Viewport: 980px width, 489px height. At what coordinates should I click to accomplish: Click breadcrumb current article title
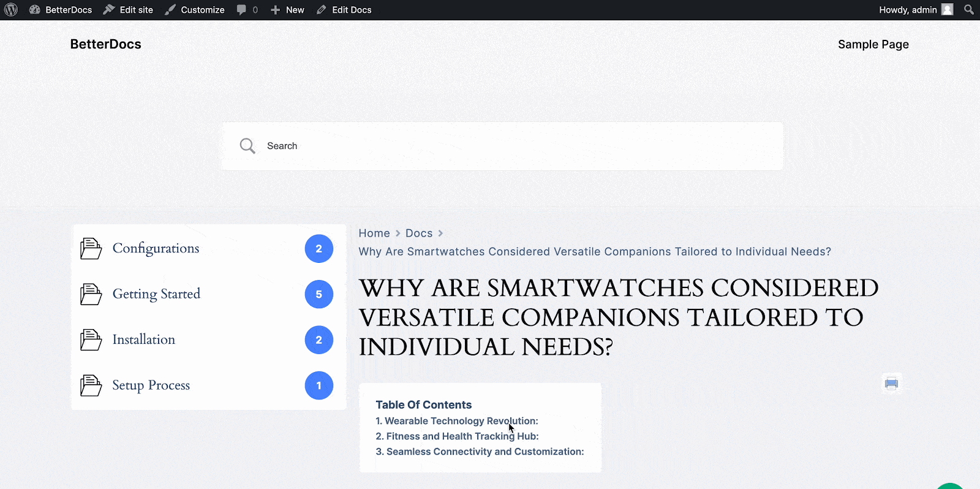click(595, 252)
